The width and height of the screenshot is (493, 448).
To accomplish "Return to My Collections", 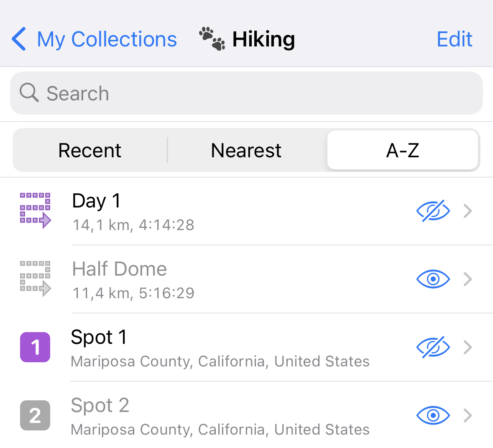I will [x=107, y=38].
